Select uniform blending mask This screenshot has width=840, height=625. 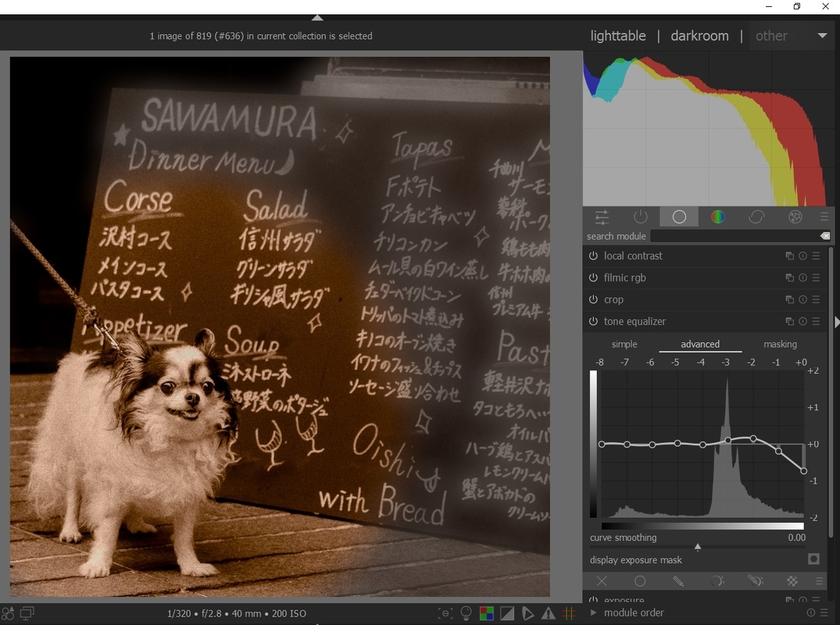point(640,581)
